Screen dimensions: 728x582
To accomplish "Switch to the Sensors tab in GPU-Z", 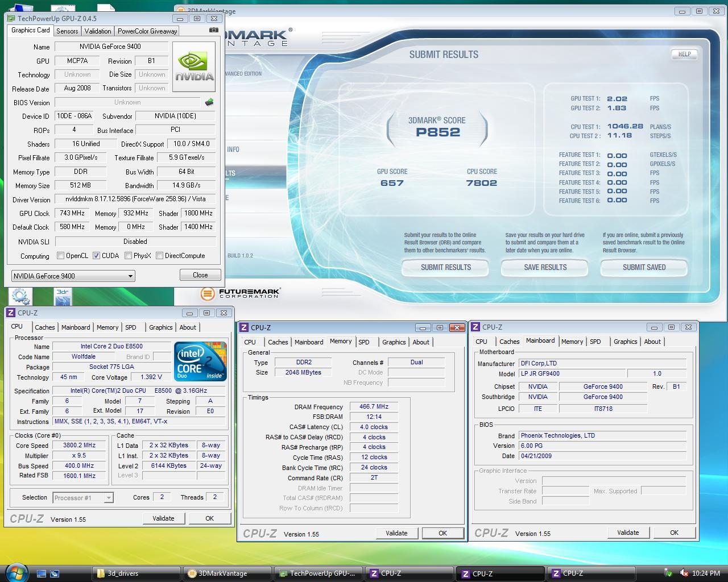I will tap(67, 31).
